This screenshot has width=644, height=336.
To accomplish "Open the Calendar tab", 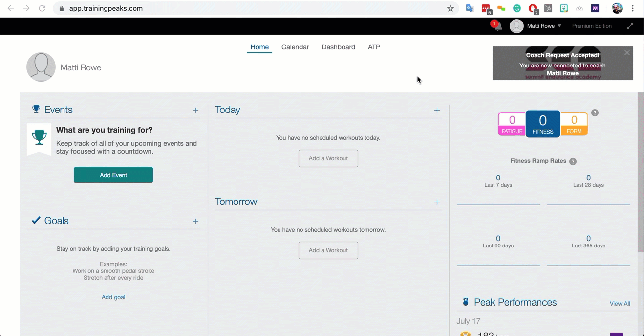I will click(295, 47).
